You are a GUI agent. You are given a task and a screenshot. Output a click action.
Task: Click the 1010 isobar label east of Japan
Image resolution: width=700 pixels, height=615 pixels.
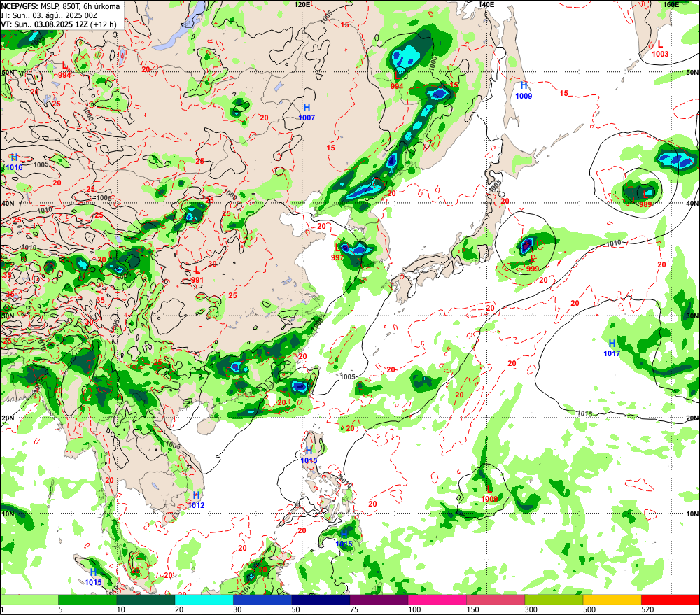coord(614,243)
